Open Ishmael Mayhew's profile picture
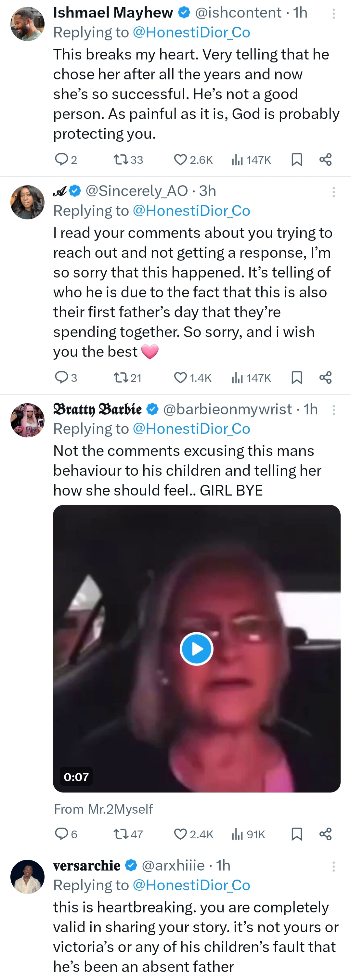This screenshot has width=351, height=980. point(27,24)
